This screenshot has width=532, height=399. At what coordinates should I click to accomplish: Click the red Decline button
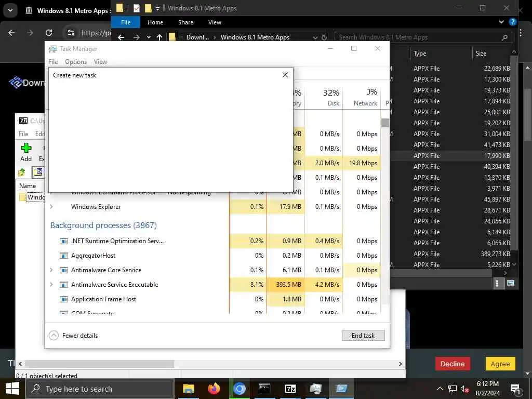453,364
